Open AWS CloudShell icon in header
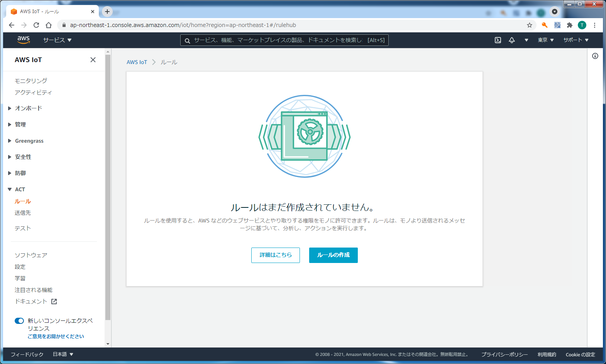Screen dimensions: 606x364 [498, 40]
